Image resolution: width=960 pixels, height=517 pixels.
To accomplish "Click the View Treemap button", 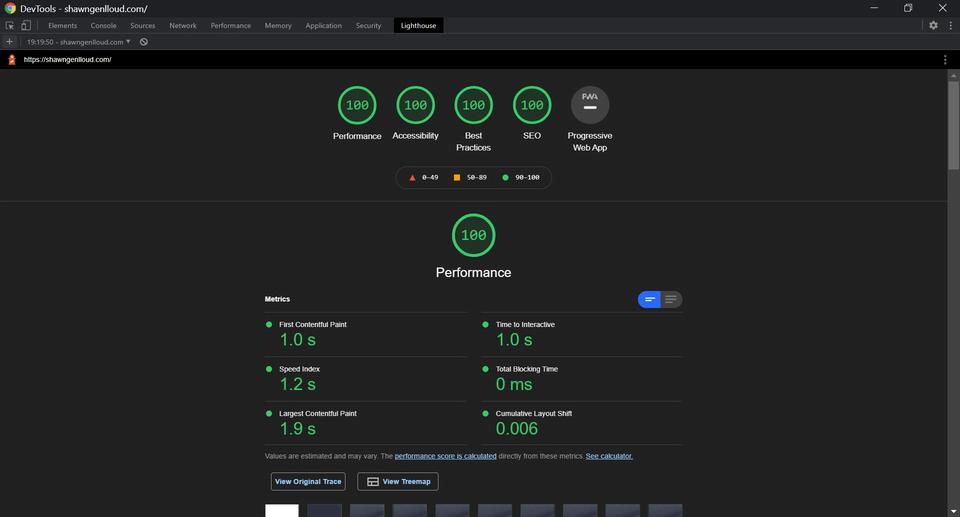I will (398, 481).
